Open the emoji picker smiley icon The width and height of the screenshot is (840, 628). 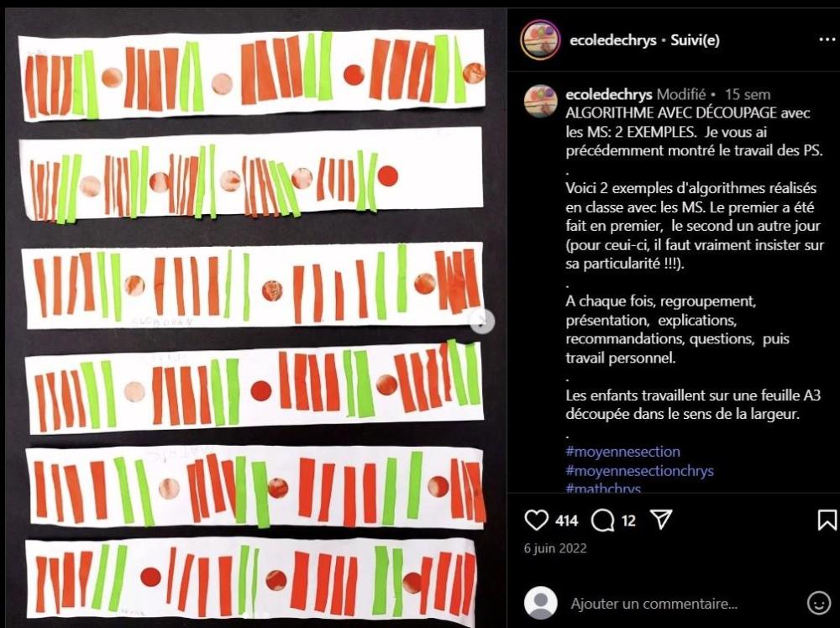[818, 603]
